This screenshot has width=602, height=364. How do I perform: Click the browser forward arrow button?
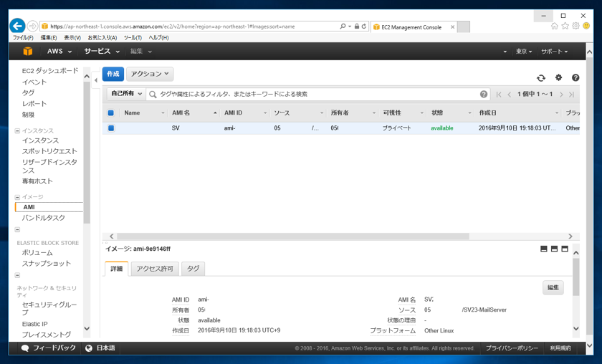33,26
